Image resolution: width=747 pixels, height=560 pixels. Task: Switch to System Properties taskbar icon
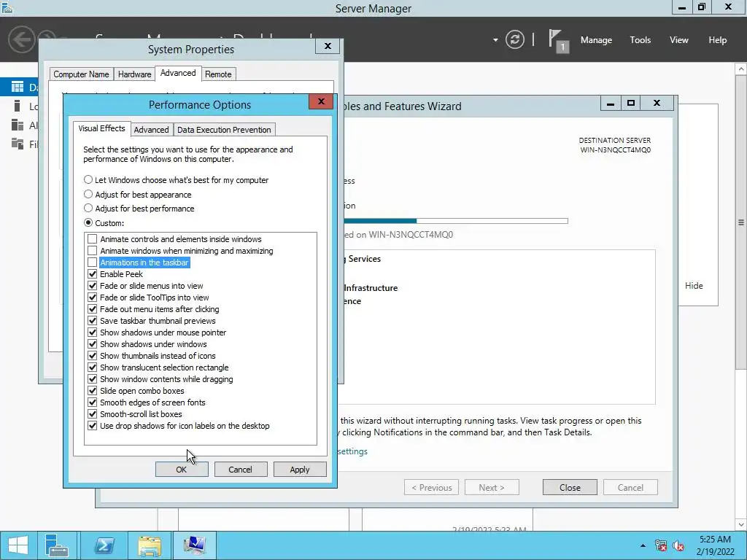(194, 545)
